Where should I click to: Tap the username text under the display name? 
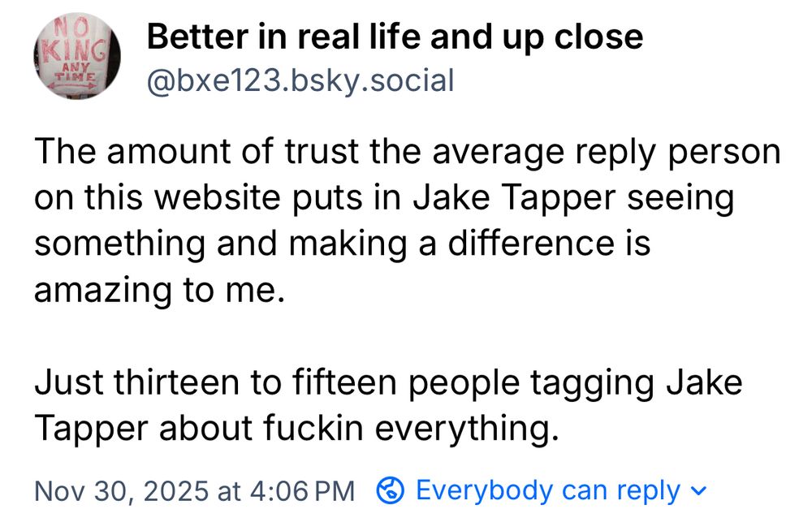[x=300, y=80]
